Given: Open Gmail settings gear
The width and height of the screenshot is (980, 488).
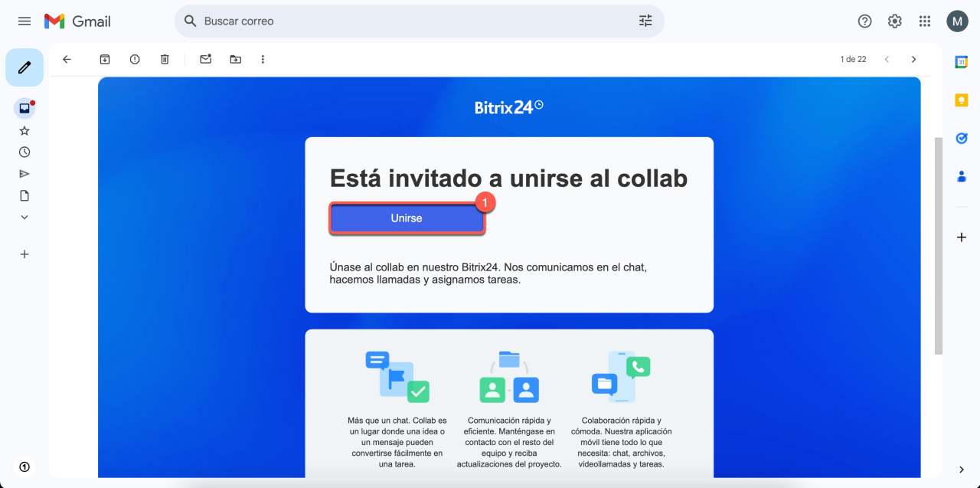Looking at the screenshot, I should [x=894, y=21].
